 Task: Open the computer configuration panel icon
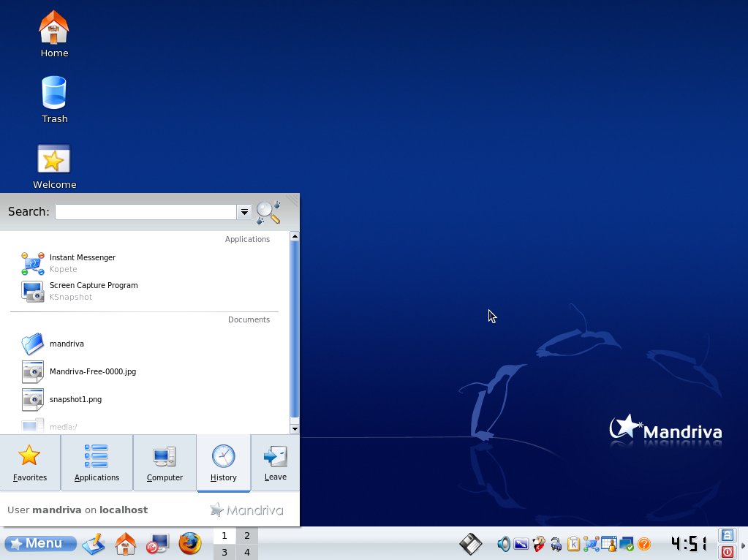click(158, 544)
